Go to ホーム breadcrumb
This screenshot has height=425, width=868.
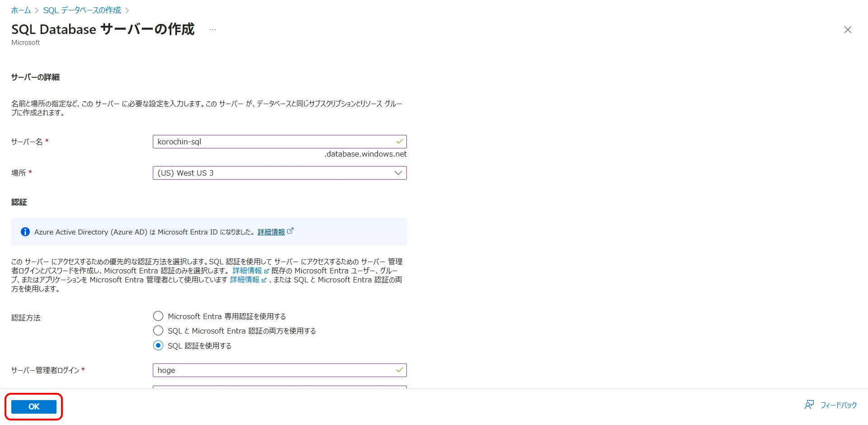21,10
